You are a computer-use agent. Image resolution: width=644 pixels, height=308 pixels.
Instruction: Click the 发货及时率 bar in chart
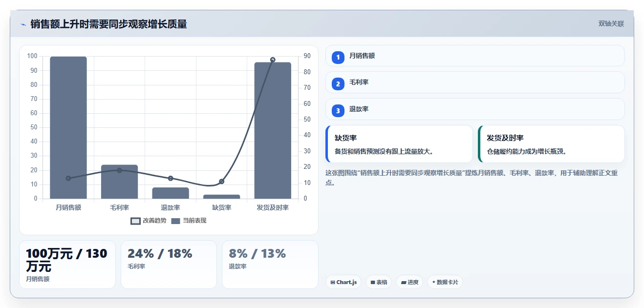point(273,130)
